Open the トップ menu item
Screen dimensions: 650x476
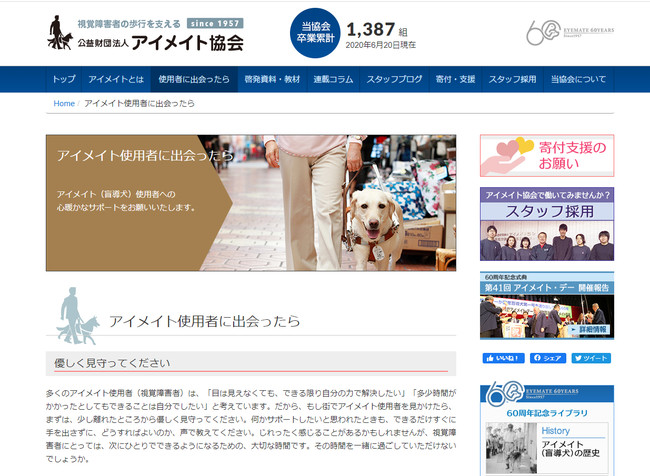(64, 79)
